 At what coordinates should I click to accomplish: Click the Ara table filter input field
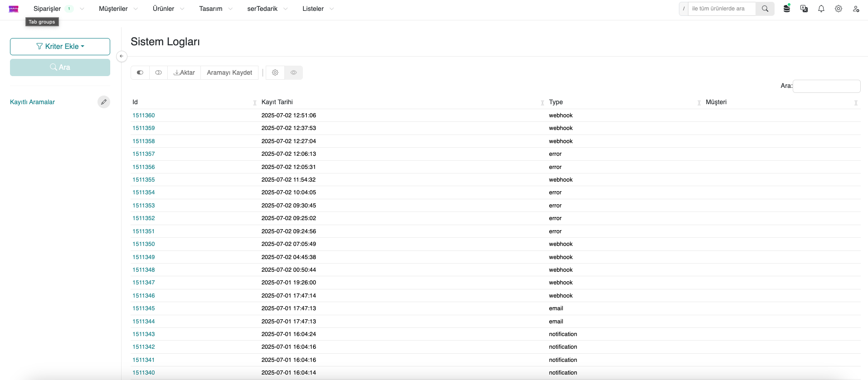click(x=826, y=86)
